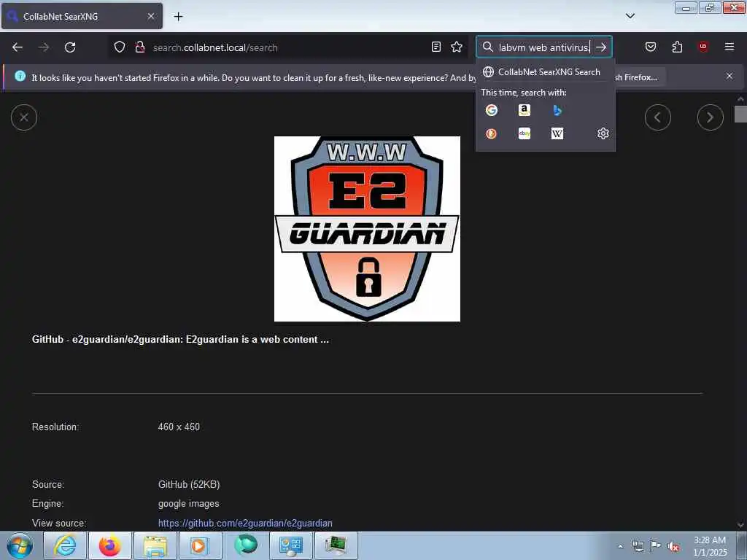747x560 pixels.
Task: Launch Internet Explorer from taskbar
Action: pyautogui.click(x=65, y=545)
